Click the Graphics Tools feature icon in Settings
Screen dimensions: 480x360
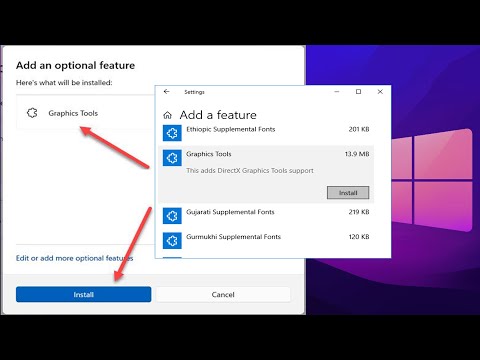coord(172,158)
